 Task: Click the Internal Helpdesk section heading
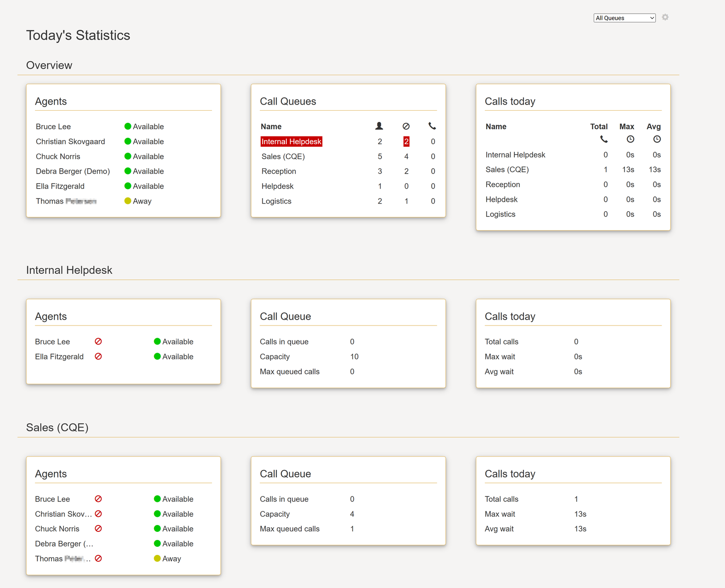(x=69, y=270)
